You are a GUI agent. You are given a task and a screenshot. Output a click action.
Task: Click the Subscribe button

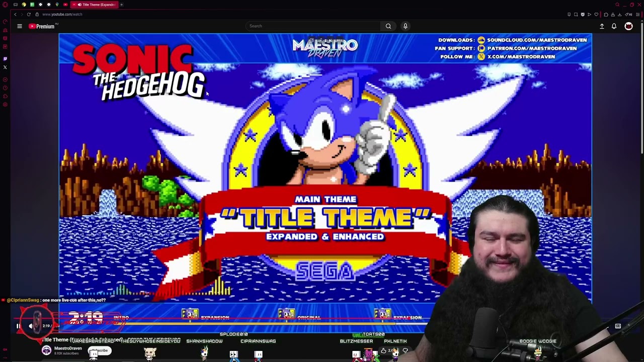100,350
